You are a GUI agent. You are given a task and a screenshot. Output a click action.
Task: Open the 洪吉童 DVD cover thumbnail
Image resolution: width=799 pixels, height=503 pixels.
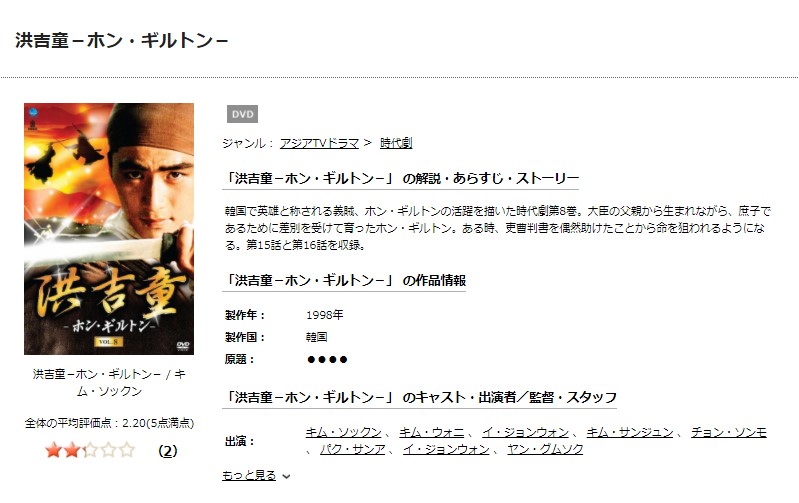click(109, 229)
